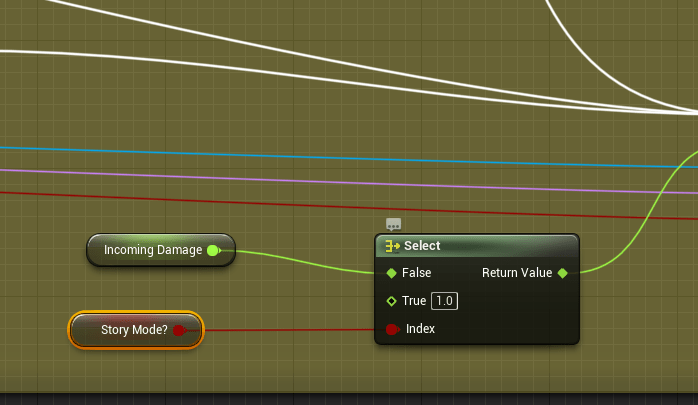
Task: Click the Story Mode? red output pin
Action: (179, 329)
